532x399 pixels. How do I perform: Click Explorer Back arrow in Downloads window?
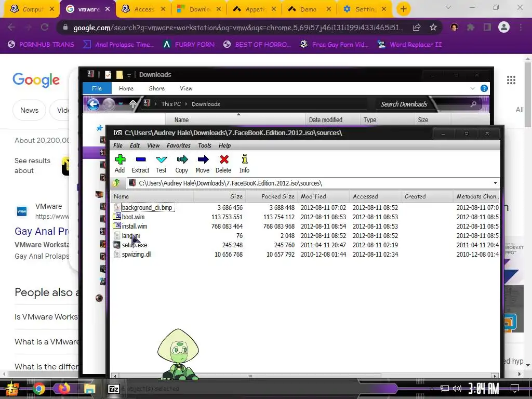click(94, 104)
